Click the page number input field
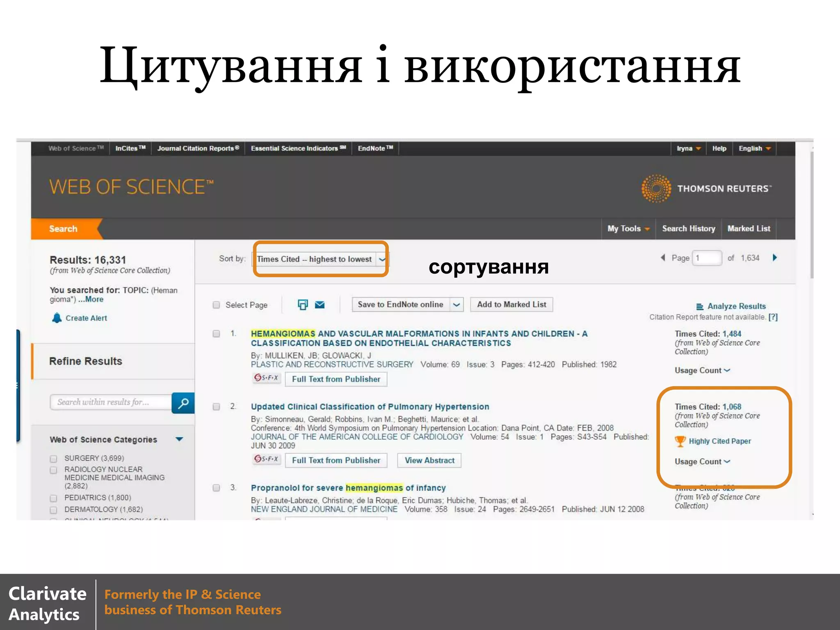Screen dimensions: 840x630 (x=707, y=258)
